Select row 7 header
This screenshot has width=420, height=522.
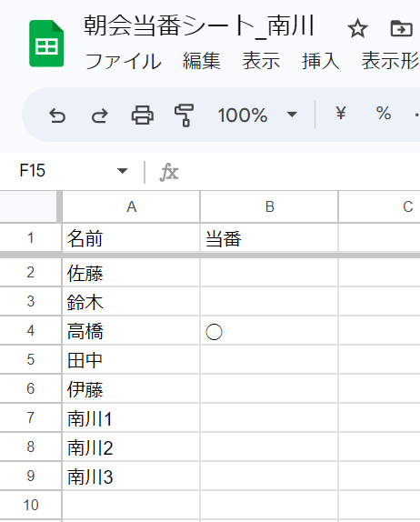tap(31, 417)
